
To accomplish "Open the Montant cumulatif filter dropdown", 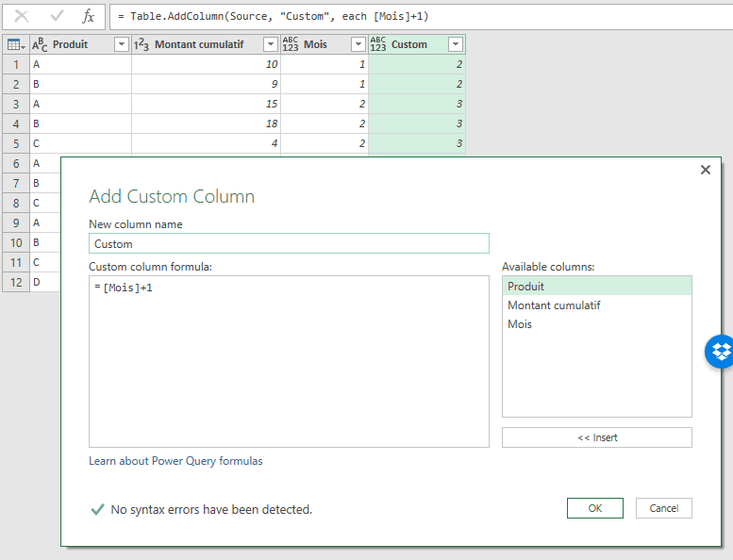I will pos(270,44).
